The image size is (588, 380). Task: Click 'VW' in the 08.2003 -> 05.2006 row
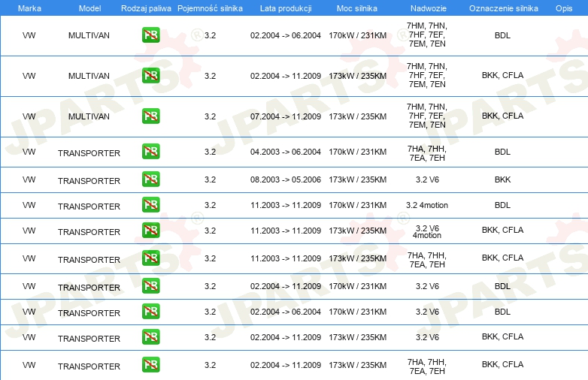point(29,179)
